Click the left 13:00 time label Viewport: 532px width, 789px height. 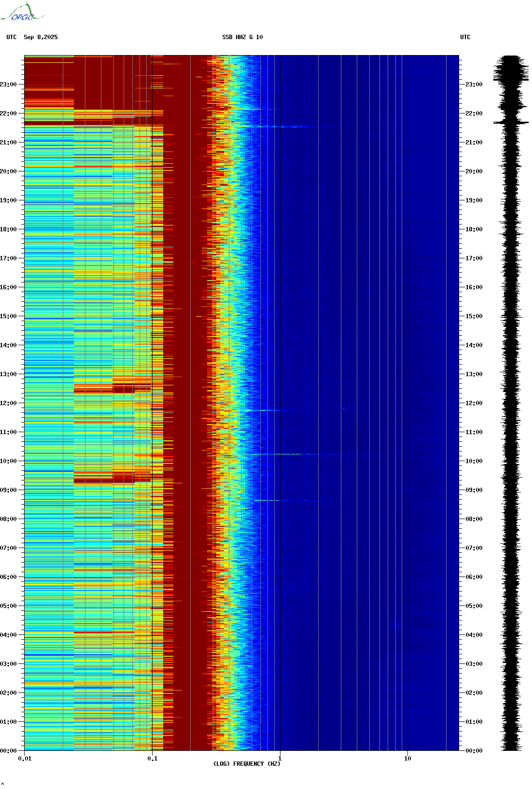click(8, 374)
